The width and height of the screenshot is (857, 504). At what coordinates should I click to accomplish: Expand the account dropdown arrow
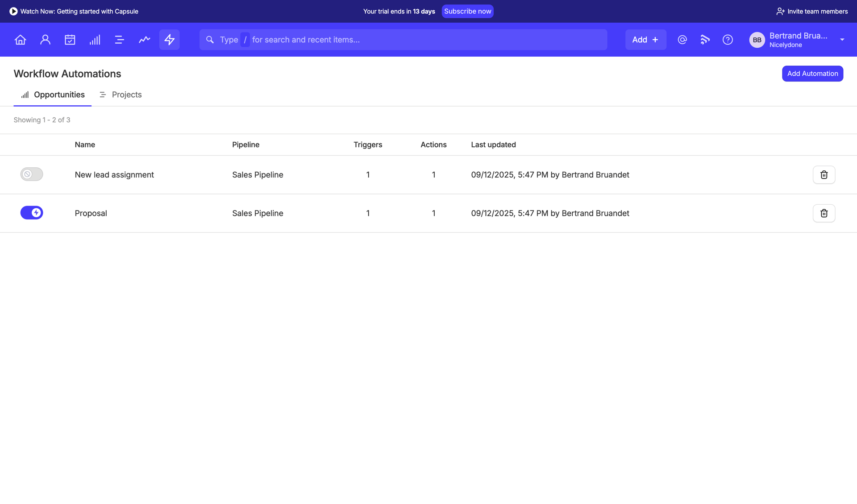pyautogui.click(x=842, y=40)
